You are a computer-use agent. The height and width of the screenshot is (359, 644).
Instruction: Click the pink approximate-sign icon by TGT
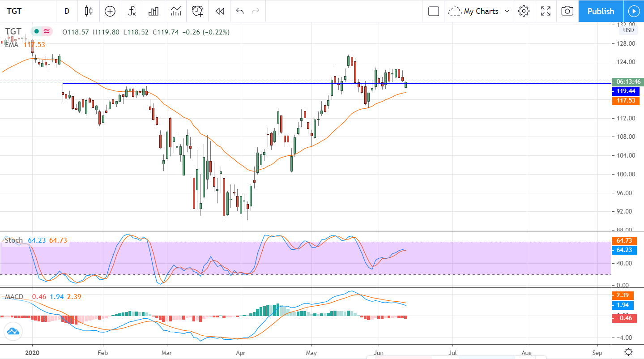tap(47, 31)
